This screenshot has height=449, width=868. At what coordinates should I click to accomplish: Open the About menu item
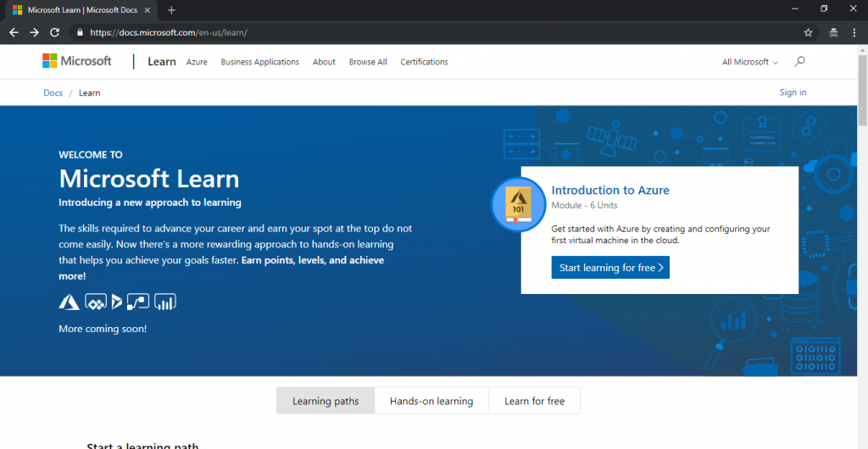point(324,62)
